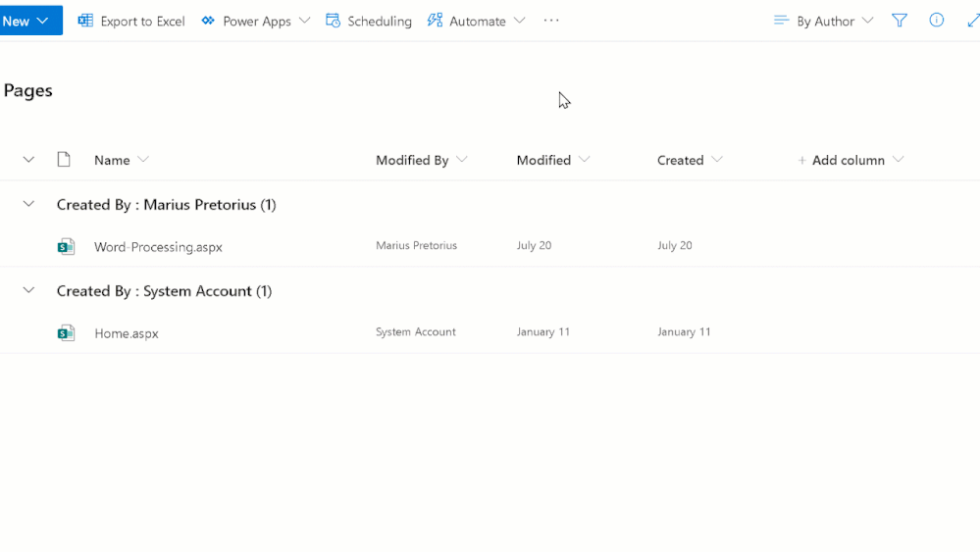Open Word-Processing.aspx page

click(158, 247)
